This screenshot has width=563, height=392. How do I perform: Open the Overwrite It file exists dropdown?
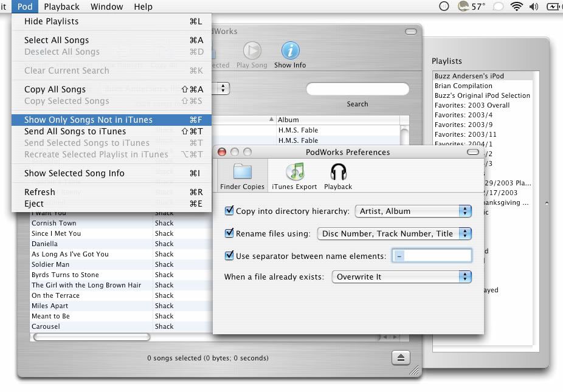(x=401, y=277)
